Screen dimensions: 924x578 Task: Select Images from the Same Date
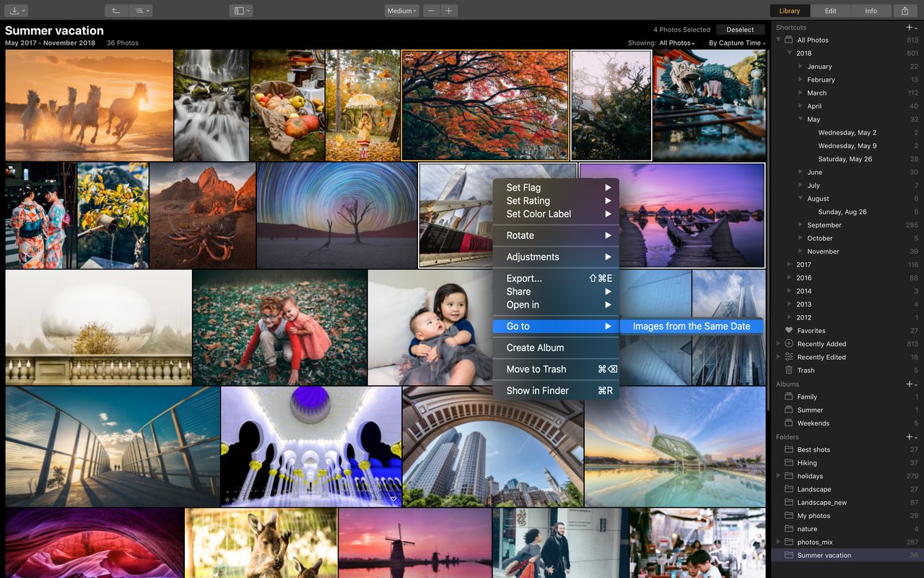click(x=692, y=326)
